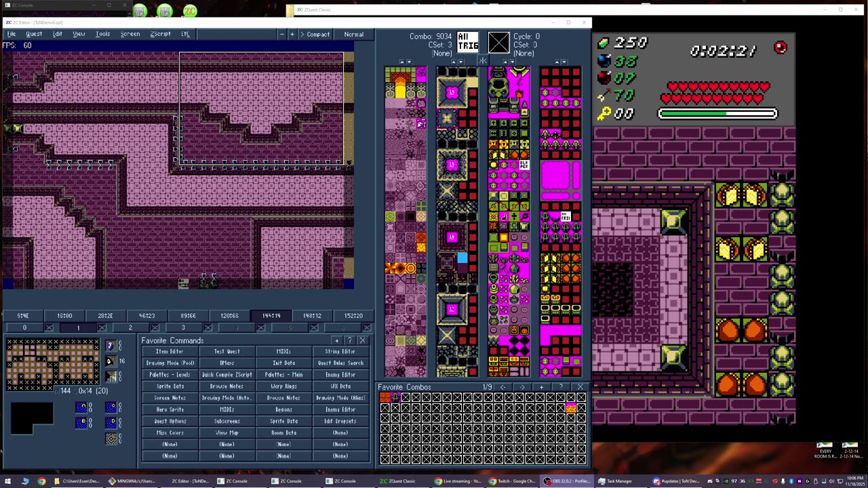Toggle layer 4 visibility checkbox

(260, 328)
